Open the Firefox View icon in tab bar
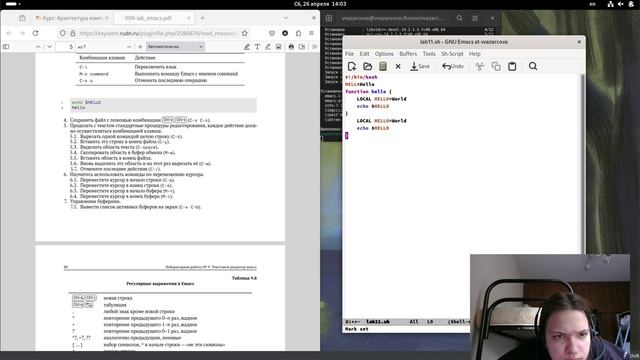This screenshot has height=360, width=640. tap(22, 18)
